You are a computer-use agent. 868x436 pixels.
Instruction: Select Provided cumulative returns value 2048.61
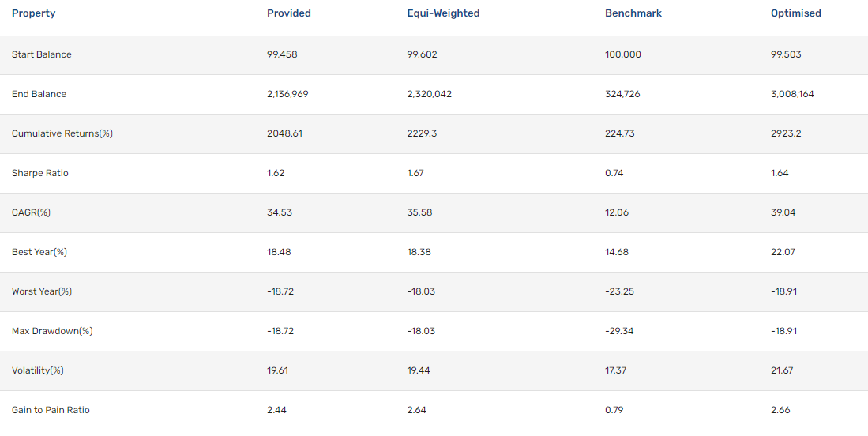pyautogui.click(x=286, y=133)
